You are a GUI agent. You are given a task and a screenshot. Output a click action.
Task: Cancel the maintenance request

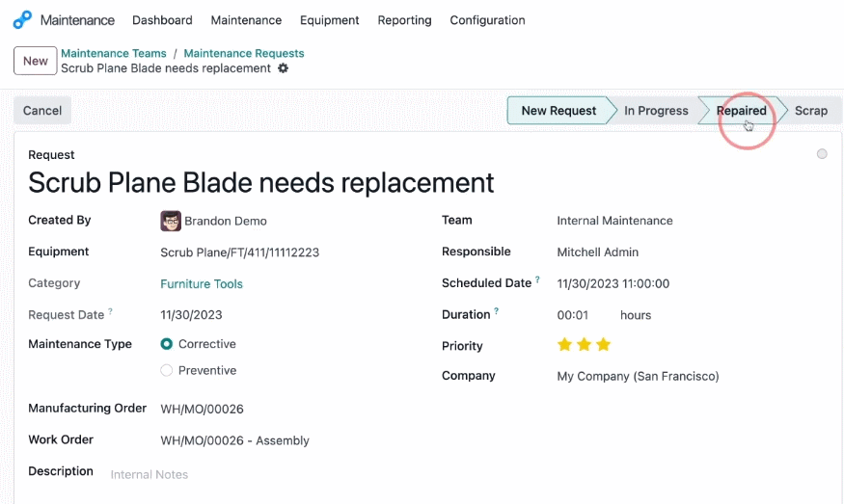coord(42,110)
